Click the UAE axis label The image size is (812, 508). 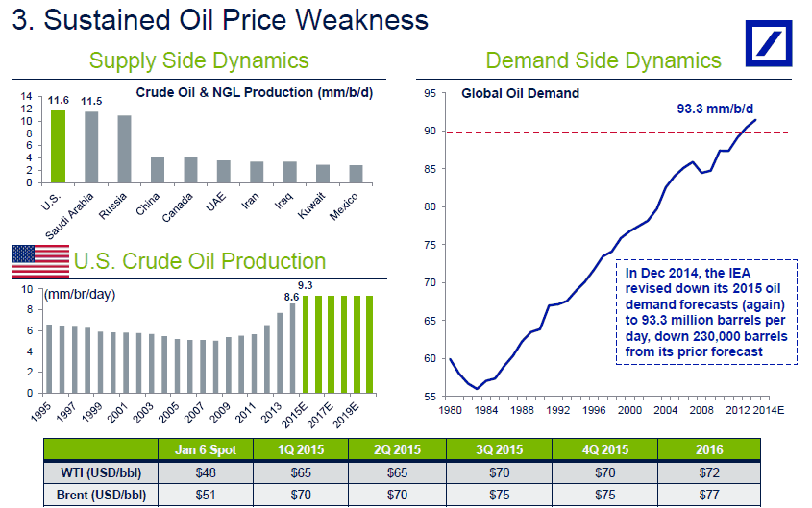215,202
